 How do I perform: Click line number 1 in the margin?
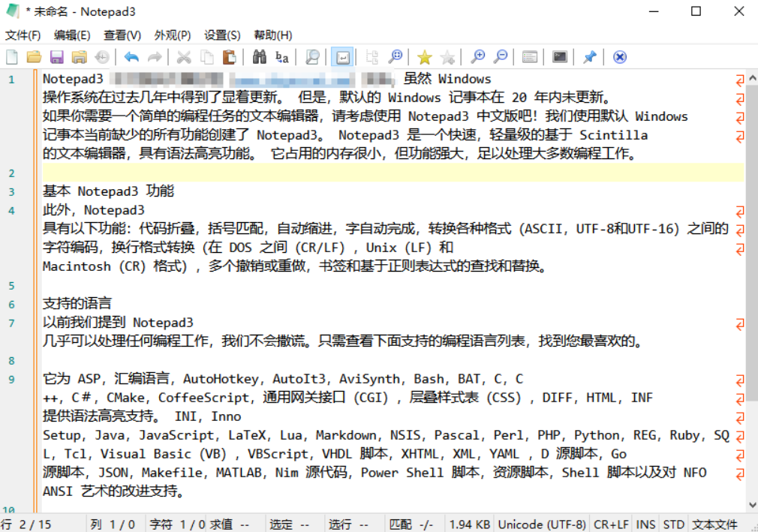point(11,80)
